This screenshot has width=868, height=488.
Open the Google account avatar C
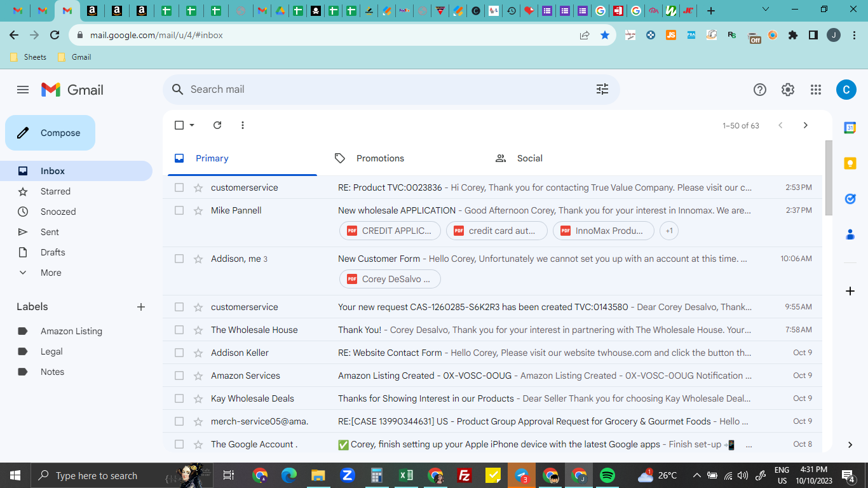tap(846, 90)
